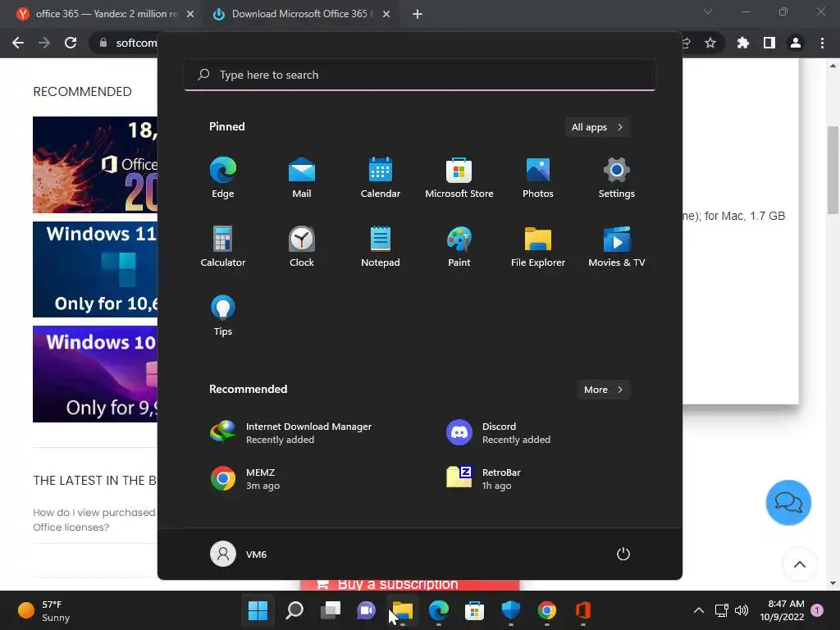Open Edge from the taskbar
840x630 pixels.
point(439,610)
